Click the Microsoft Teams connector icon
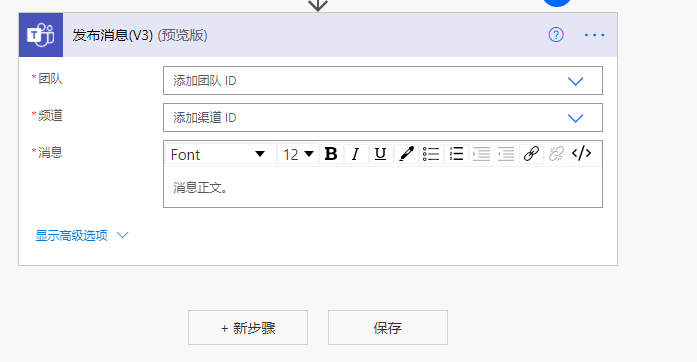The width and height of the screenshot is (697, 362). (x=41, y=35)
